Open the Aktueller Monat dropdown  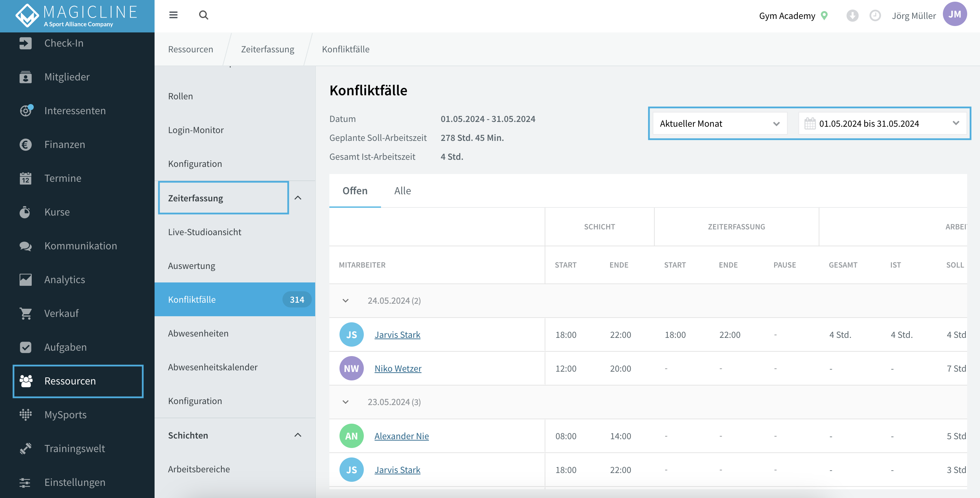click(x=719, y=123)
